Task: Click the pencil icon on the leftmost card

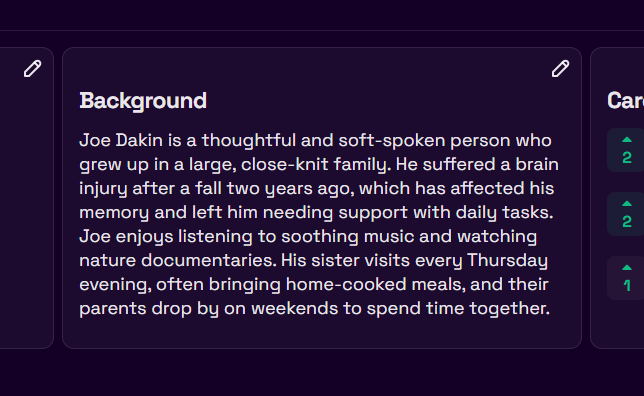Action: 32,69
